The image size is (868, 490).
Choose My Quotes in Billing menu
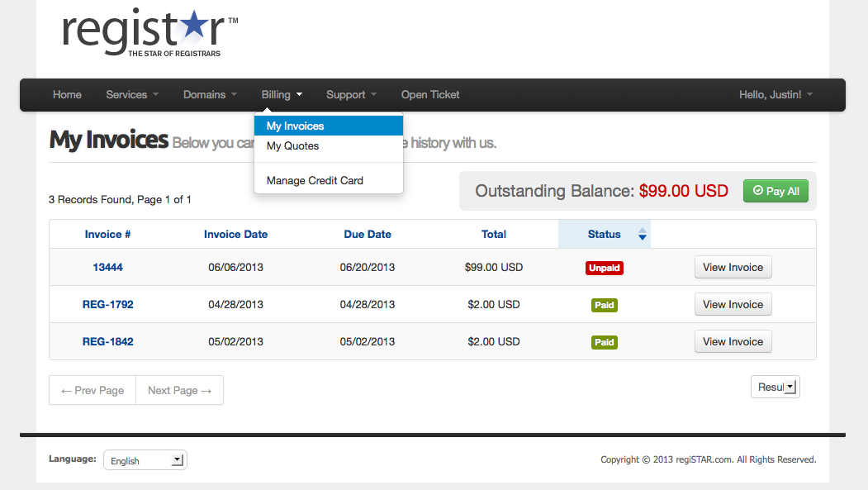(x=292, y=146)
